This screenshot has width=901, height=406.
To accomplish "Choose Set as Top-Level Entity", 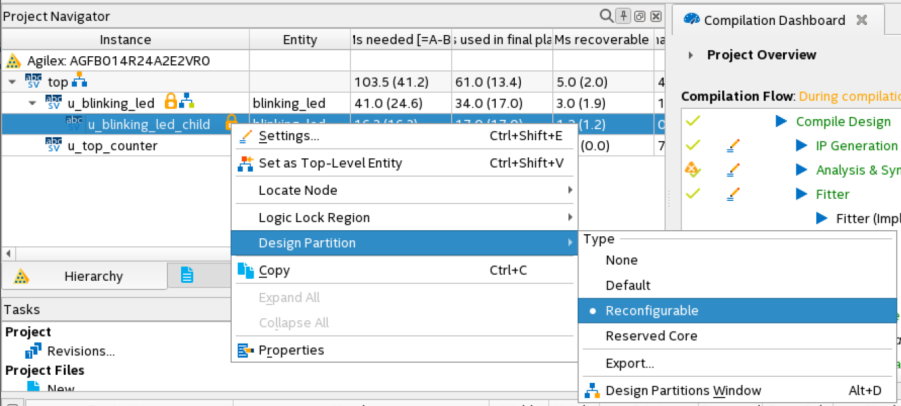I will [x=330, y=163].
